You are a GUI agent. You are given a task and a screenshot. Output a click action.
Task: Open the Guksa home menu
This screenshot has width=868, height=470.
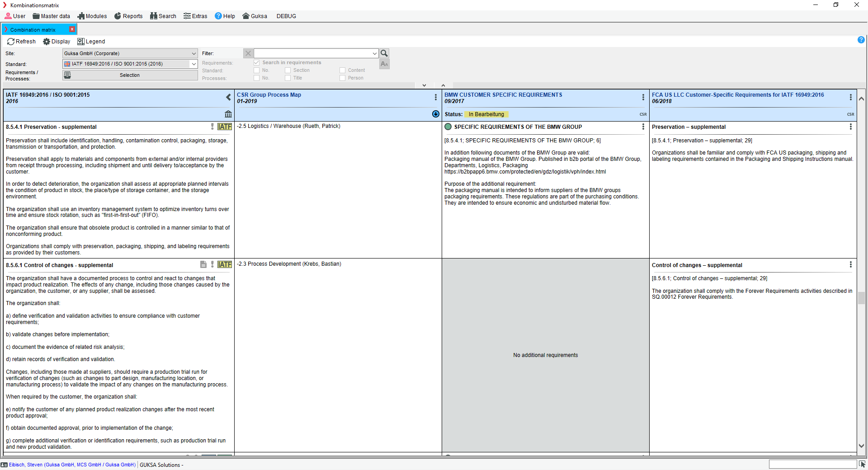click(255, 16)
